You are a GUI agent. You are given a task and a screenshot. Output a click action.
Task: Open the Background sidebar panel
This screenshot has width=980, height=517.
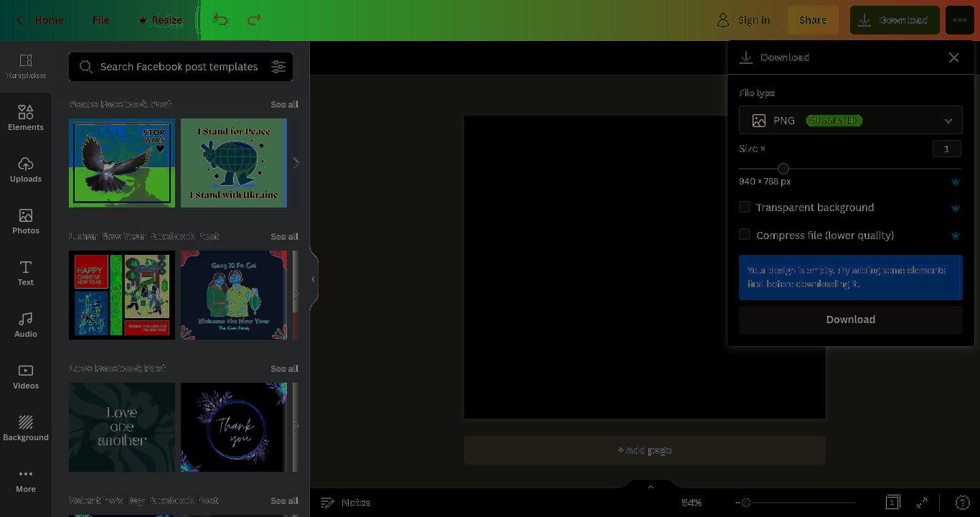(26, 429)
